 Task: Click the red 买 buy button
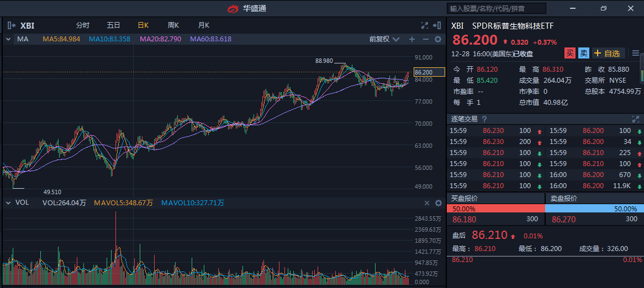(x=569, y=54)
